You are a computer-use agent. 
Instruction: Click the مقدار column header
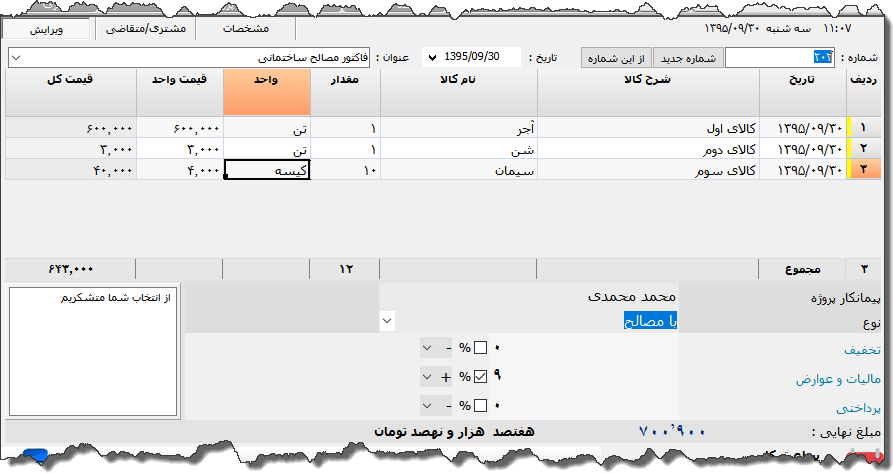(345, 92)
